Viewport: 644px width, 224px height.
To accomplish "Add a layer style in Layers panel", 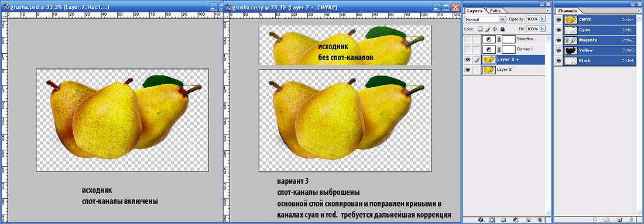I will pos(481,220).
